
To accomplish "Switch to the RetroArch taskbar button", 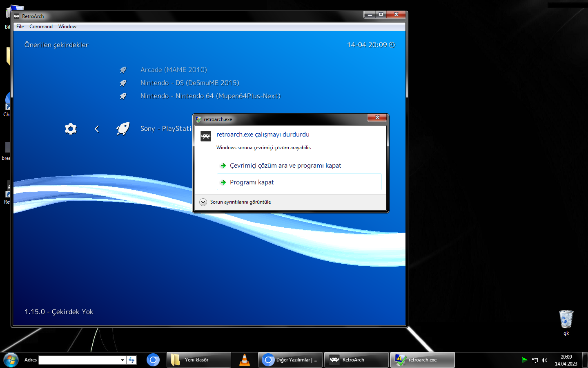I will (356, 360).
